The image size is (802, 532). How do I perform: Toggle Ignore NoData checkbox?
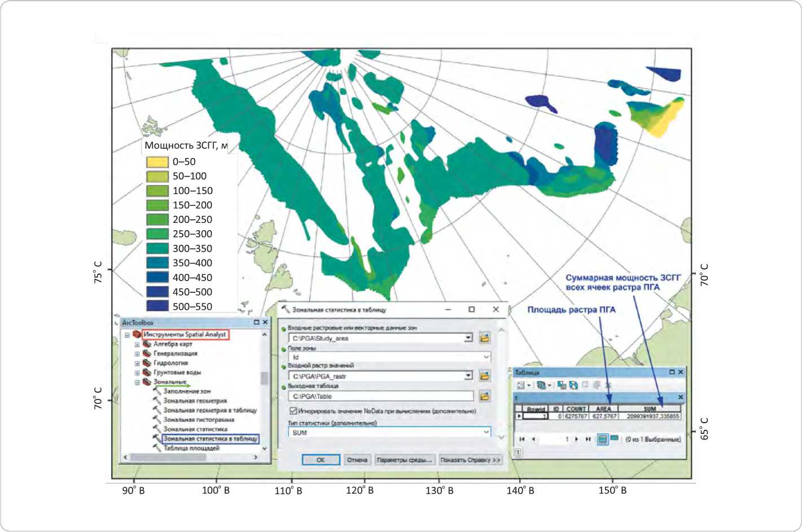point(293,411)
